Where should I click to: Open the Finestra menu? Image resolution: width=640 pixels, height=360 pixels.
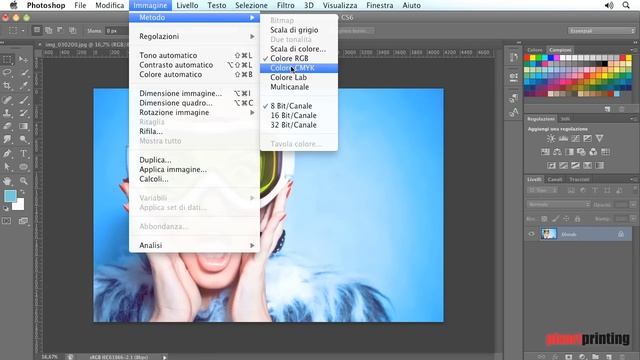380,5
